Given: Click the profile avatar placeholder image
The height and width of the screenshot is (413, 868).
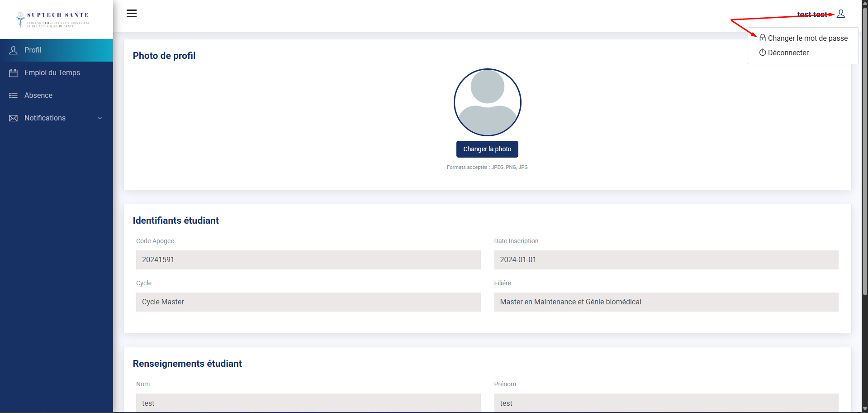Looking at the screenshot, I should point(487,102).
